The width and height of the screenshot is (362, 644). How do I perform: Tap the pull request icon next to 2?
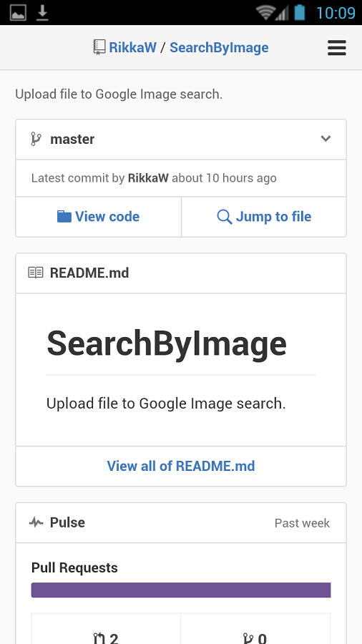(99, 638)
